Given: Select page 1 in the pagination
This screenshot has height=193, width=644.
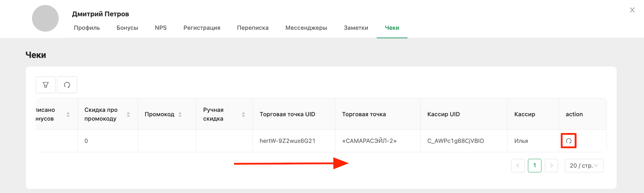Looking at the screenshot, I should click(535, 165).
